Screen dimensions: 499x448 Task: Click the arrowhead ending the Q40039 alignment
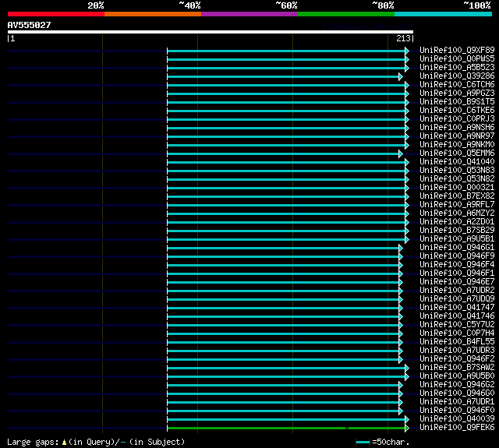tap(407, 420)
